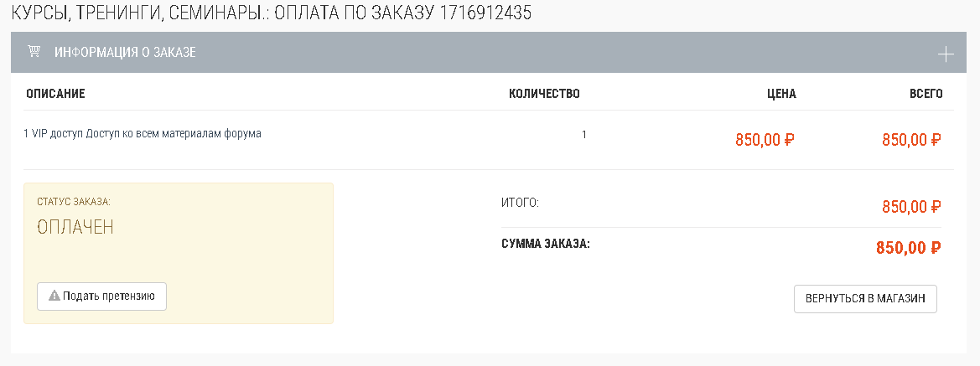Screen dimensions: 980x366
Task: Select the ВСЕГО column header
Action: tap(926, 94)
